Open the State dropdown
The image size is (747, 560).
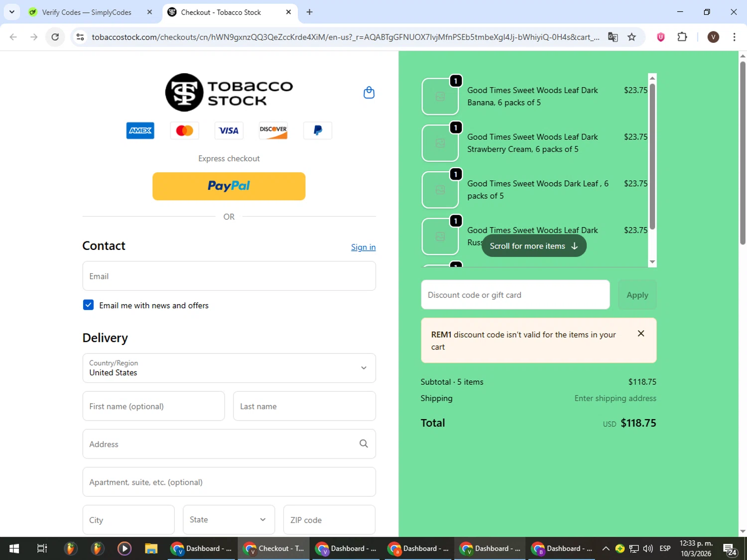click(229, 520)
